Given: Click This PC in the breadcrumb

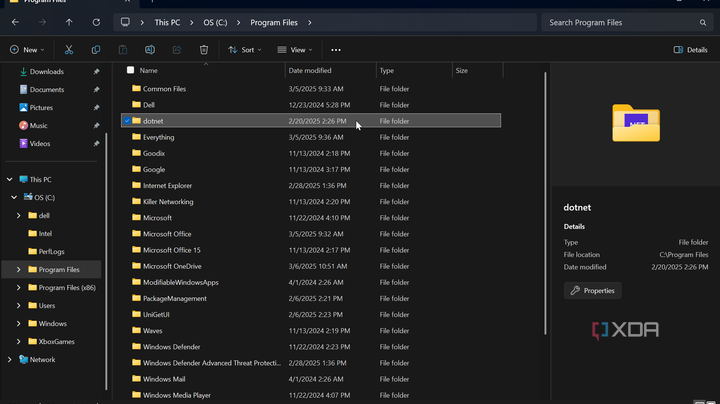Looking at the screenshot, I should pos(167,22).
